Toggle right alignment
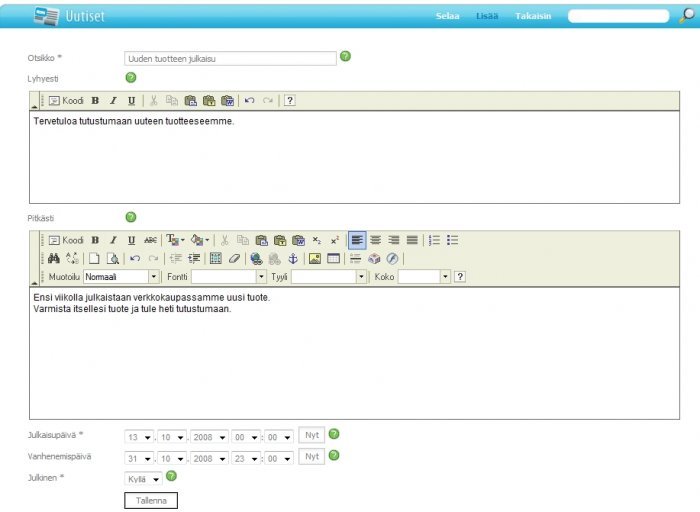The width and height of the screenshot is (700, 512). (x=394, y=240)
